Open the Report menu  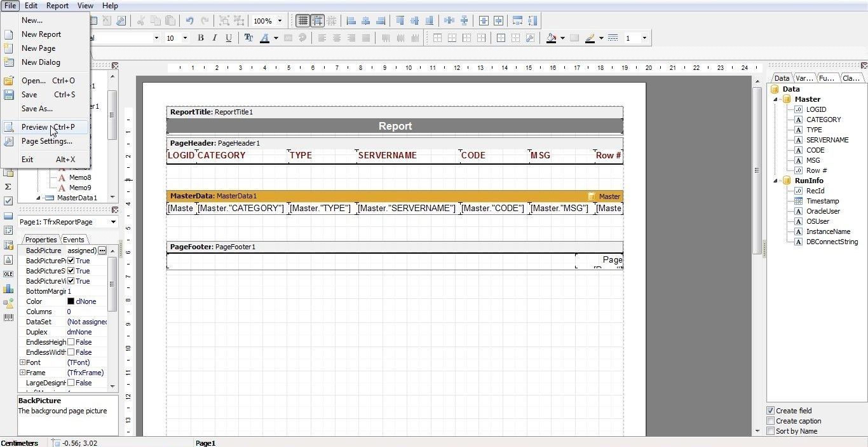pos(57,6)
